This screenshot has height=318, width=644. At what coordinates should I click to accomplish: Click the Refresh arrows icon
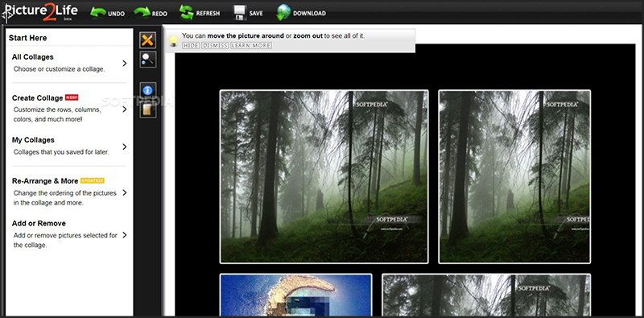pyautogui.click(x=186, y=12)
